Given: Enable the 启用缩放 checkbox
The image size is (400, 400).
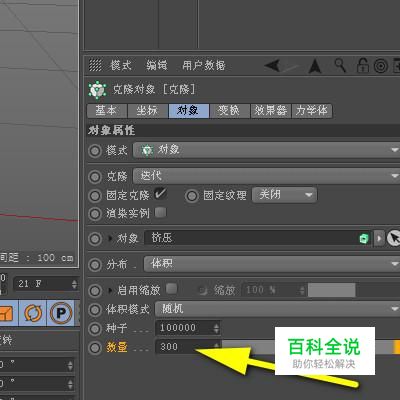Looking at the screenshot, I should point(171,289).
